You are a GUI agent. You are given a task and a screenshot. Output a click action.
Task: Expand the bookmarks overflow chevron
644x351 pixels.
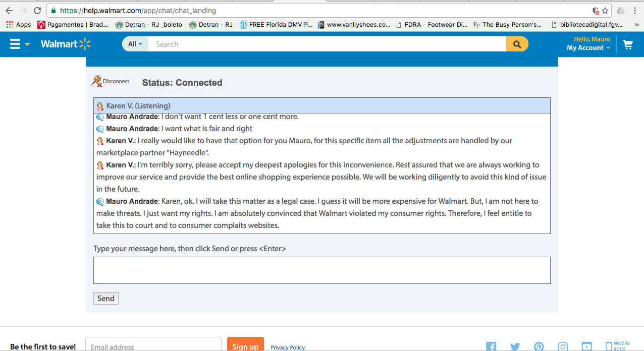(x=637, y=24)
